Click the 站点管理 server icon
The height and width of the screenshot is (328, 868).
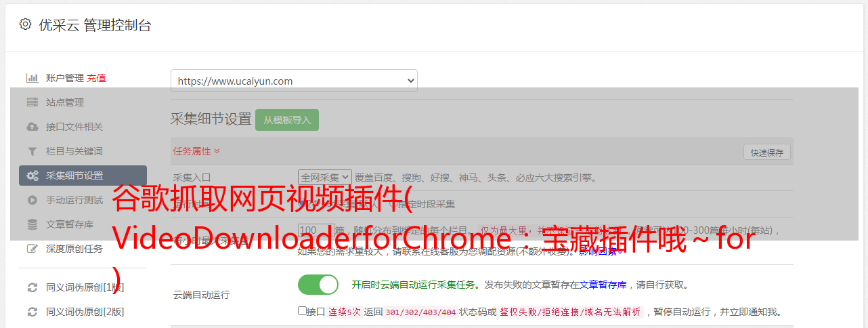click(32, 102)
